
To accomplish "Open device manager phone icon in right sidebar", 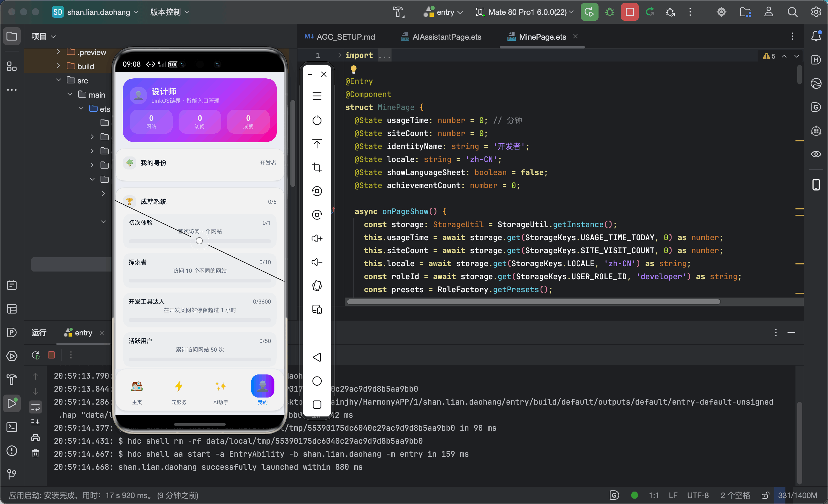I will pyautogui.click(x=816, y=185).
